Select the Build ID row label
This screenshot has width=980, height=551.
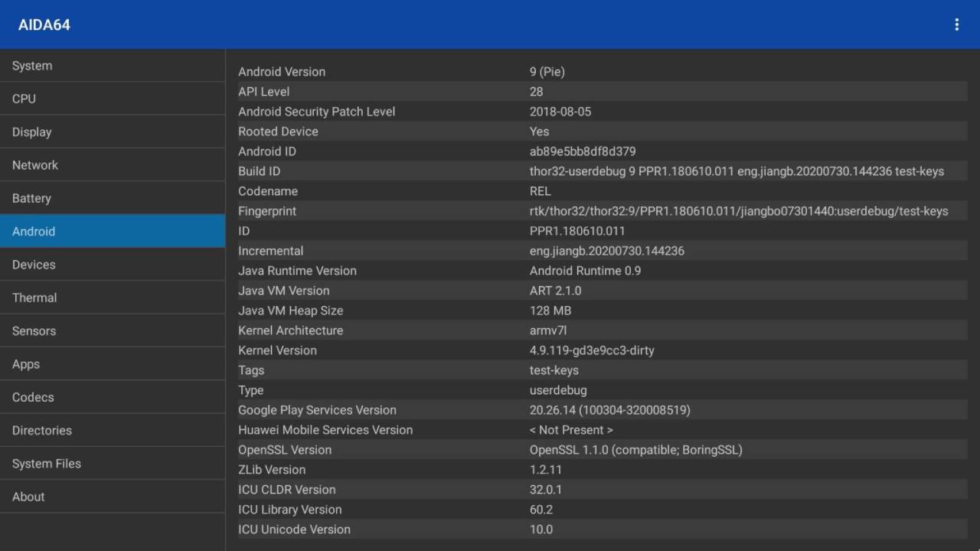(x=259, y=171)
